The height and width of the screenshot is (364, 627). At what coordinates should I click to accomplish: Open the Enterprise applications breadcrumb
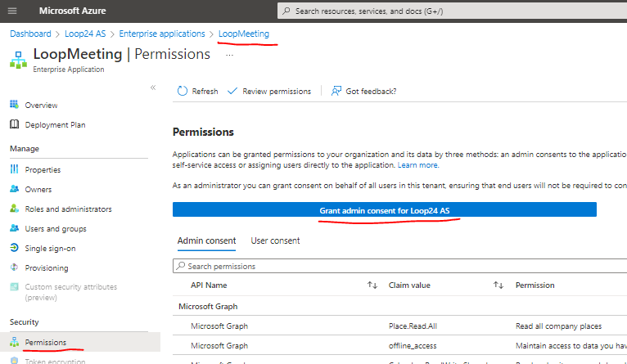[x=162, y=34]
